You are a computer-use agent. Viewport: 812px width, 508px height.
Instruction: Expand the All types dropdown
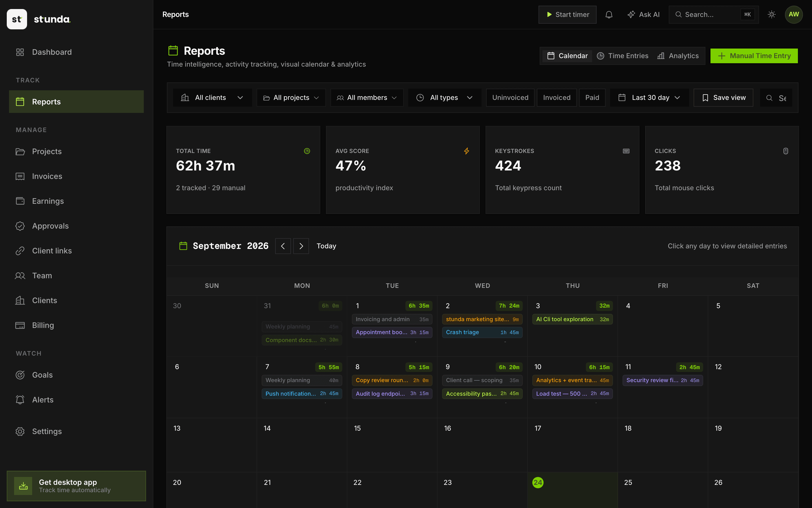point(445,98)
